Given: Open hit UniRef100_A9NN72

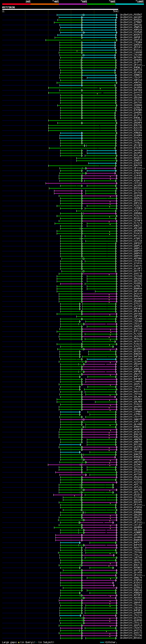Looking at the screenshot, I should [131, 75].
